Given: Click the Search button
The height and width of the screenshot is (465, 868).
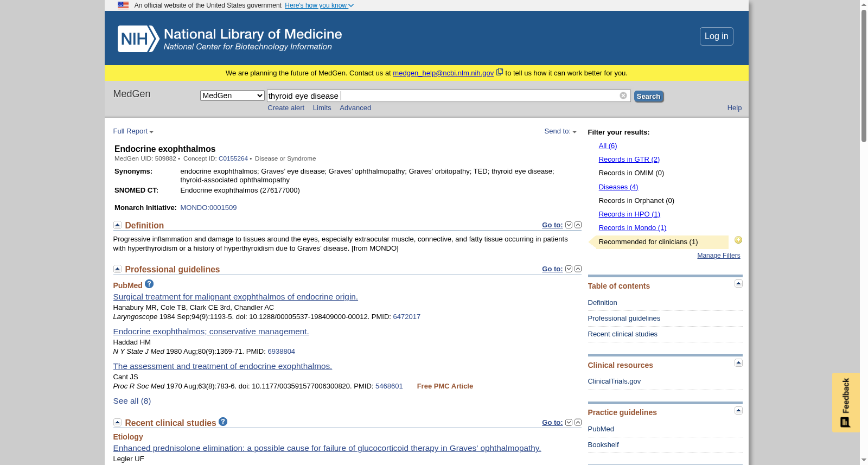Looking at the screenshot, I should pos(649,96).
